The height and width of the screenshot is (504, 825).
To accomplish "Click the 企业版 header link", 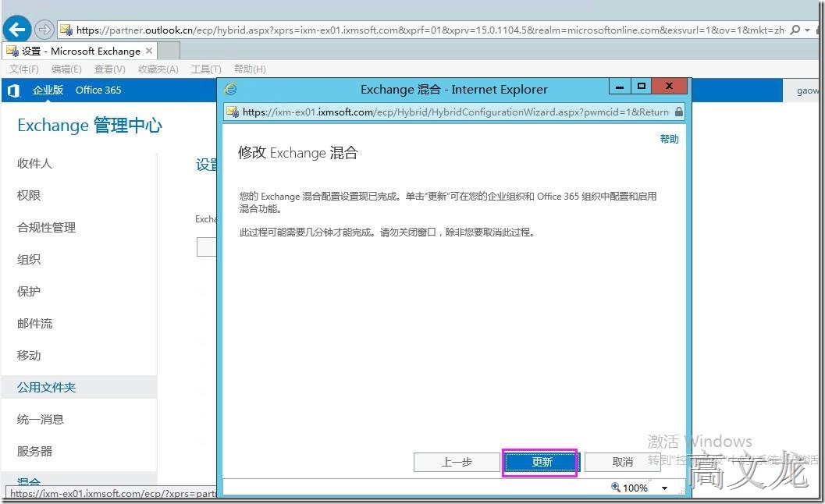I will pos(48,90).
